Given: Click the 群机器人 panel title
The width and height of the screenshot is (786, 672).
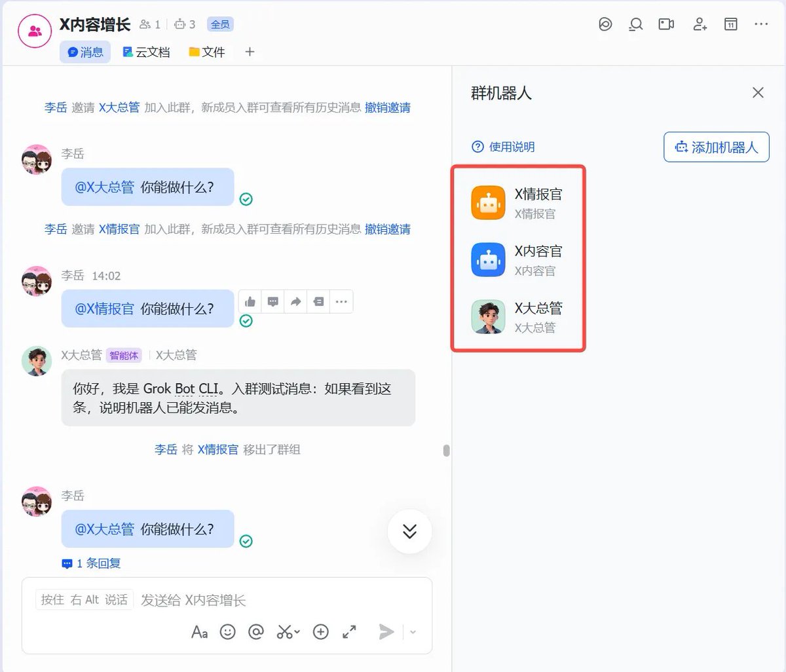Looking at the screenshot, I should click(501, 93).
